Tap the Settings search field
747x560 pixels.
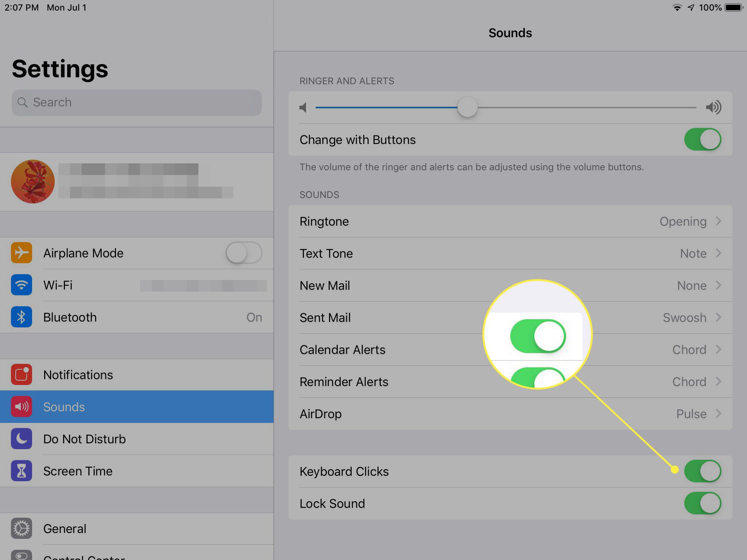137,102
